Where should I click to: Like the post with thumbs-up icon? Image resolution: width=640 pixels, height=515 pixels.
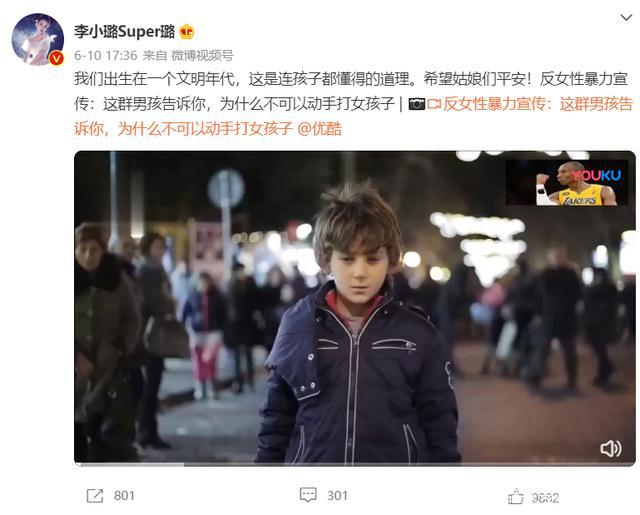[516, 497]
